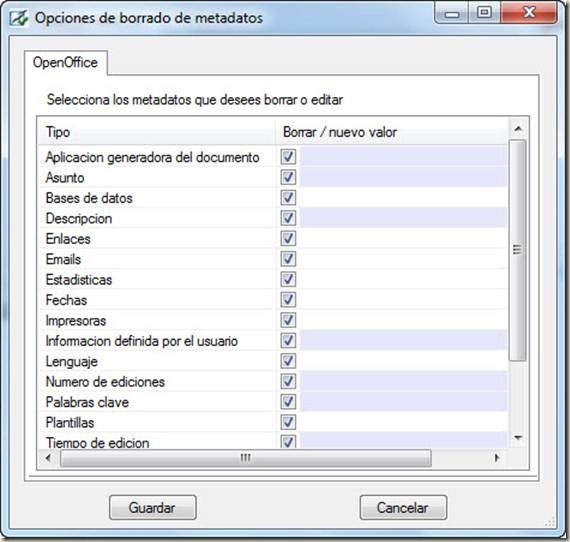Image resolution: width=570 pixels, height=542 pixels.
Task: Click the Guardar button
Action: click(x=153, y=507)
